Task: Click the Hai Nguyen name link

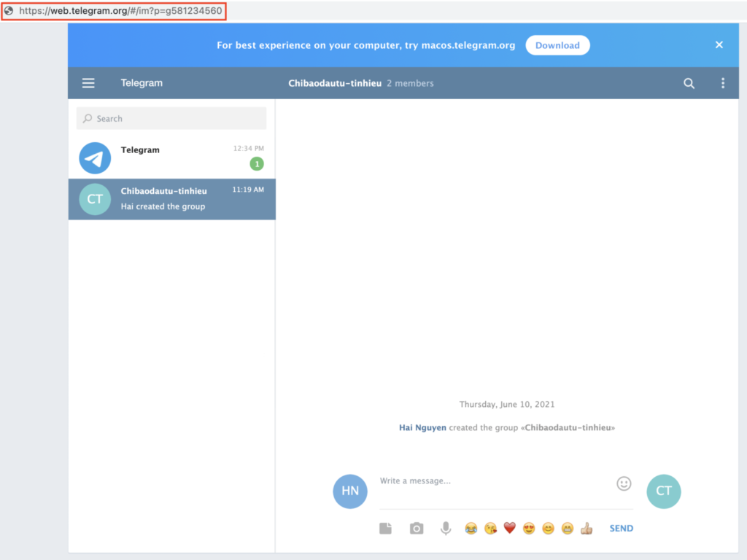Action: pyautogui.click(x=422, y=427)
